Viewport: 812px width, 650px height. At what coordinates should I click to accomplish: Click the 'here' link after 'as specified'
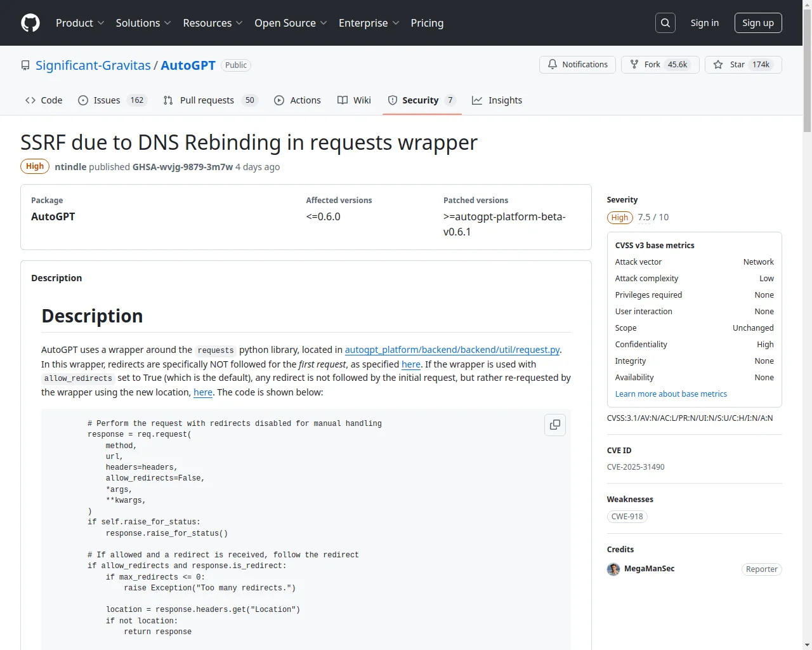(411, 364)
